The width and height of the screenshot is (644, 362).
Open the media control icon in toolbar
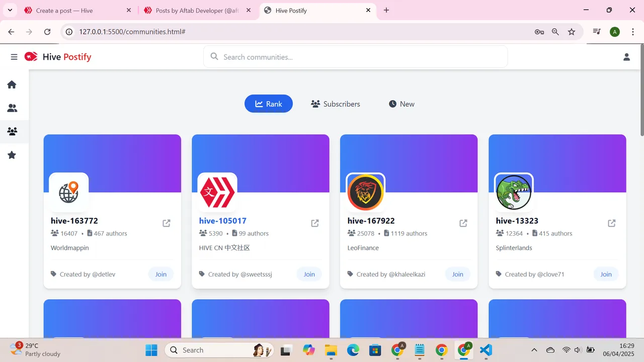tap(597, 32)
